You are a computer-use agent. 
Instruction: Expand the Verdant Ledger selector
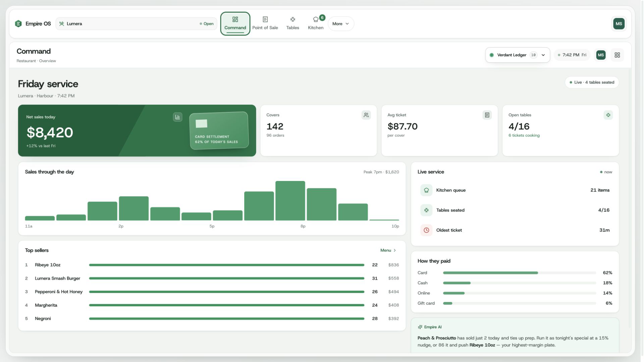click(517, 55)
